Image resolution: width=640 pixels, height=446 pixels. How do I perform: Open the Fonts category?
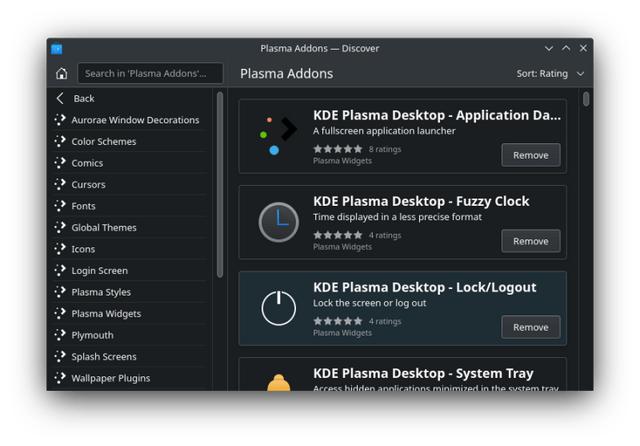130,206
